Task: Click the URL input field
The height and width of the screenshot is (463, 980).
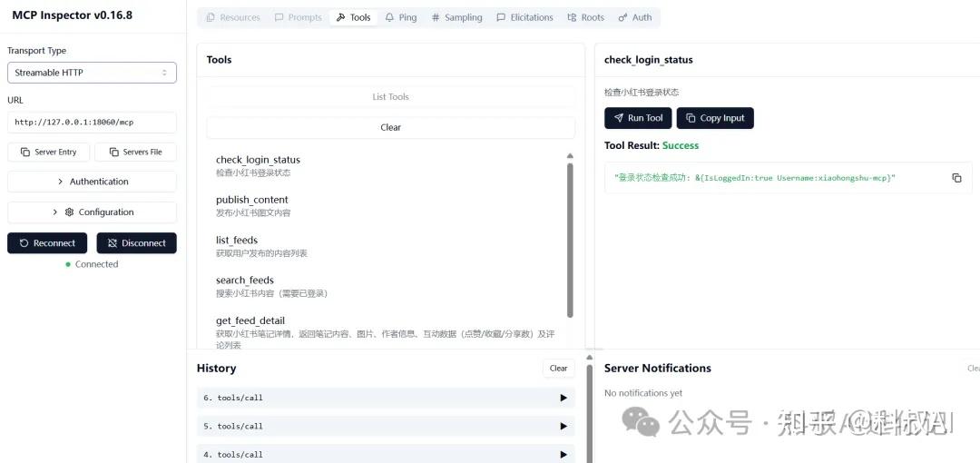Action: (92, 123)
